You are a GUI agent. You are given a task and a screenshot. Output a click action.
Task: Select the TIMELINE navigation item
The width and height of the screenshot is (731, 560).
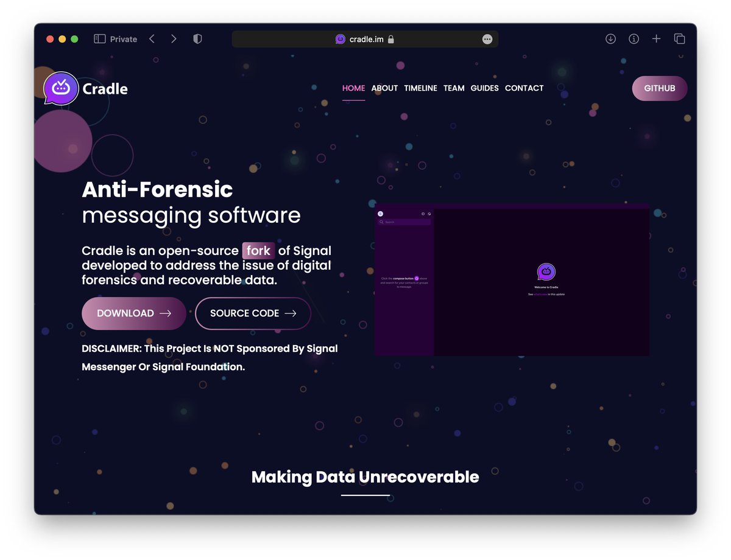(420, 88)
